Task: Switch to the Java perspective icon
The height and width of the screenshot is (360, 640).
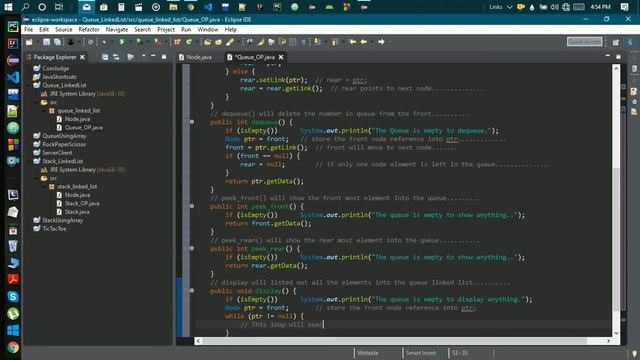Action: (x=630, y=42)
